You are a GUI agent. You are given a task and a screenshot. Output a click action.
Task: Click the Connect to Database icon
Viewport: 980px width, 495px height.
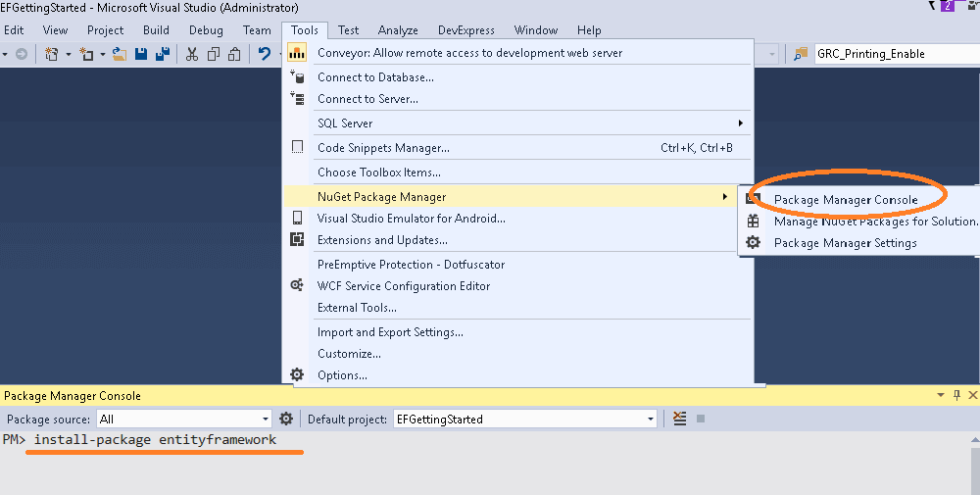tap(297, 76)
